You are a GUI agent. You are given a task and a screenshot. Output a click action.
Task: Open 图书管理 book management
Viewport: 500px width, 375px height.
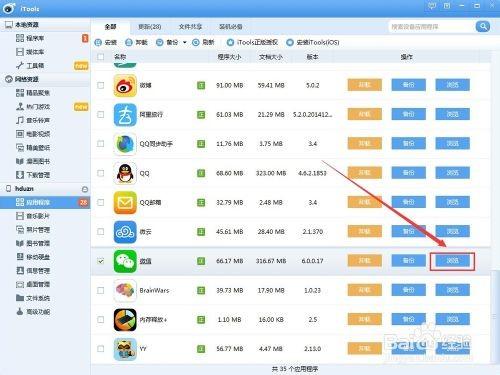(38, 243)
